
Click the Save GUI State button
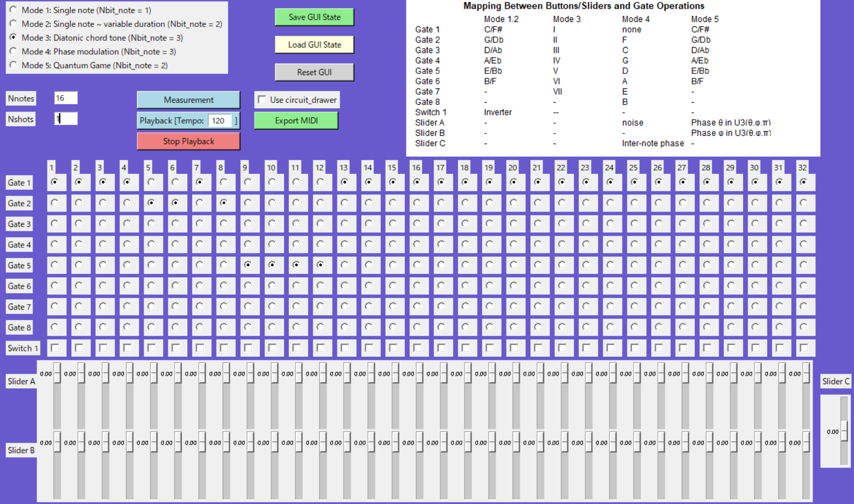pyautogui.click(x=314, y=17)
